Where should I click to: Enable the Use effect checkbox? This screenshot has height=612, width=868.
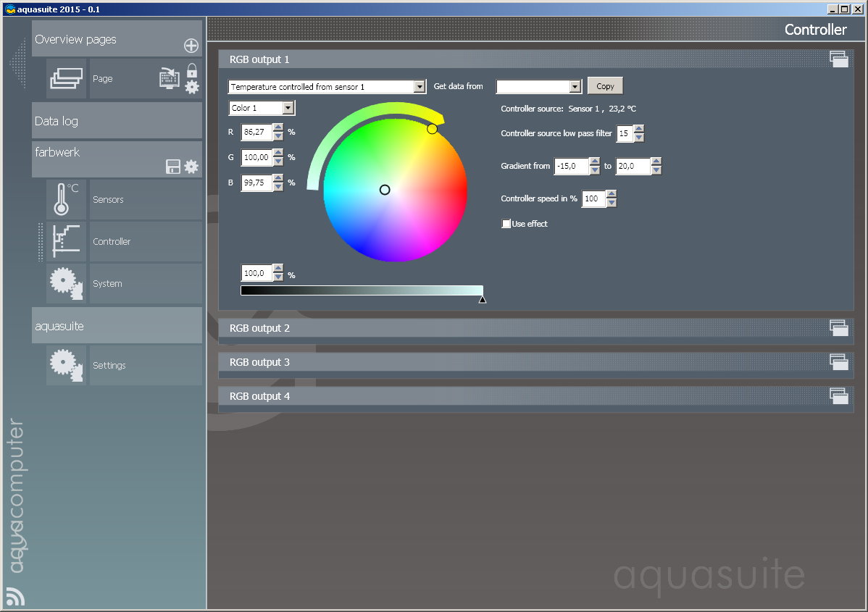pos(506,224)
